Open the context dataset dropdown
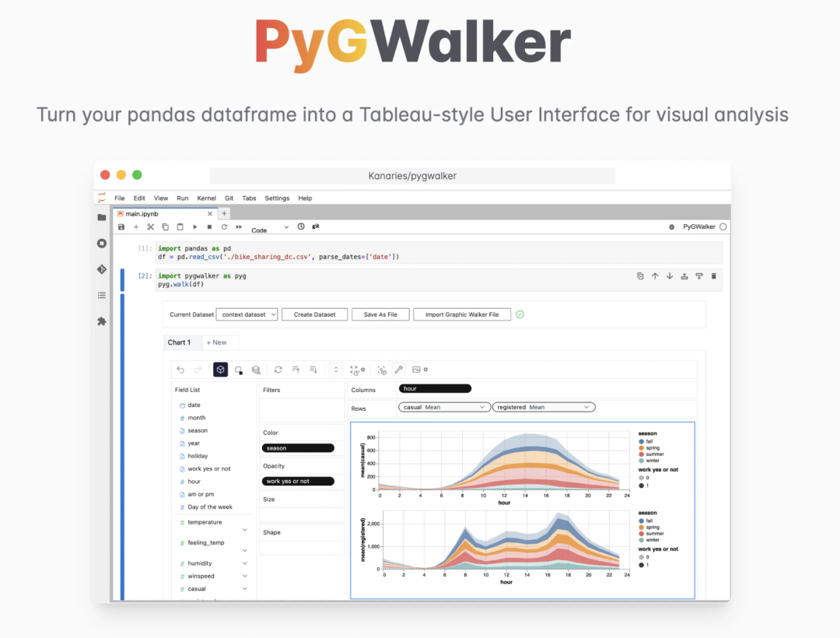This screenshot has height=638, width=840. (247, 314)
